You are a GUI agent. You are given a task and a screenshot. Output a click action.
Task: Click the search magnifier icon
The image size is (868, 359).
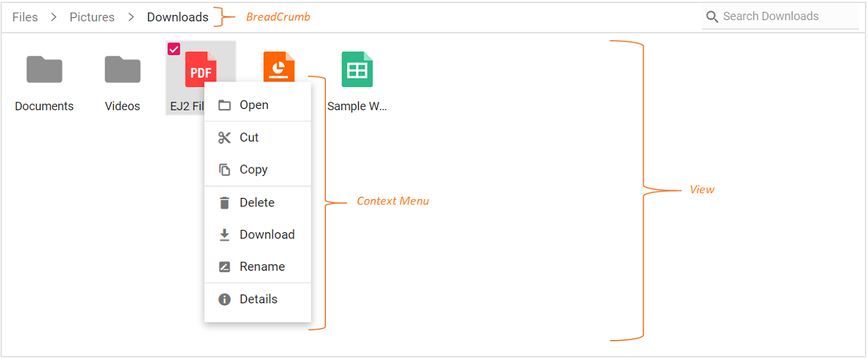coord(712,17)
